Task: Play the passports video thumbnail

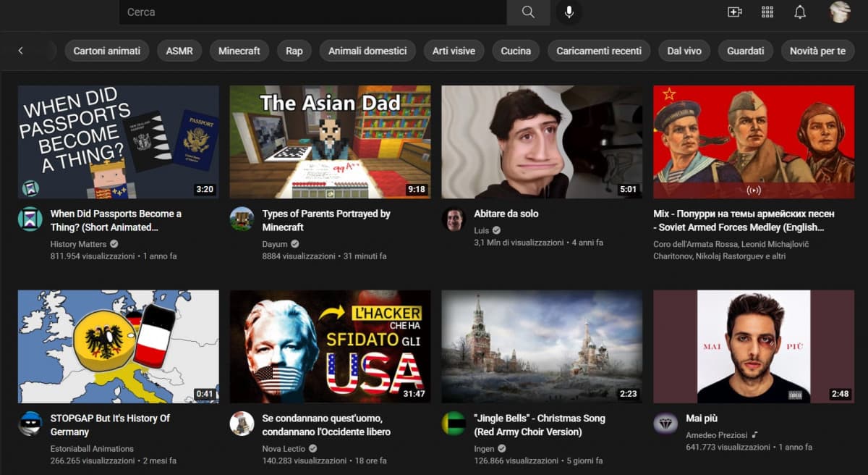Action: (x=119, y=142)
